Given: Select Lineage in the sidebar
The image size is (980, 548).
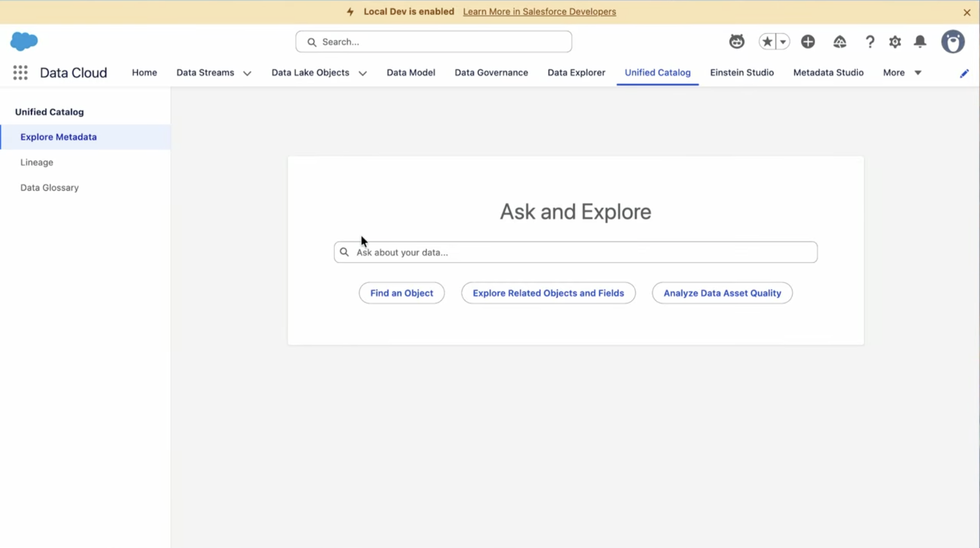Looking at the screenshot, I should pyautogui.click(x=37, y=162).
